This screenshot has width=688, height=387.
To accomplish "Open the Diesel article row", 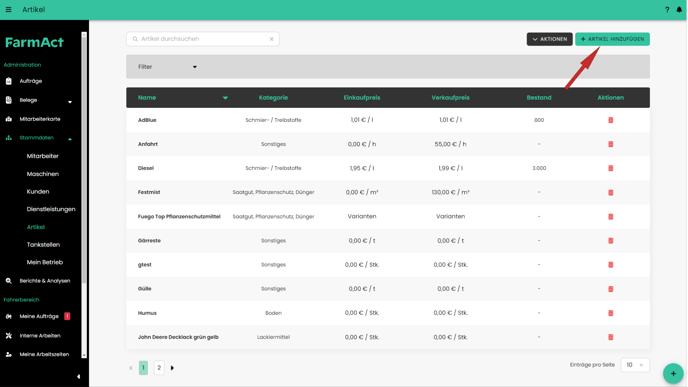I will [x=388, y=168].
